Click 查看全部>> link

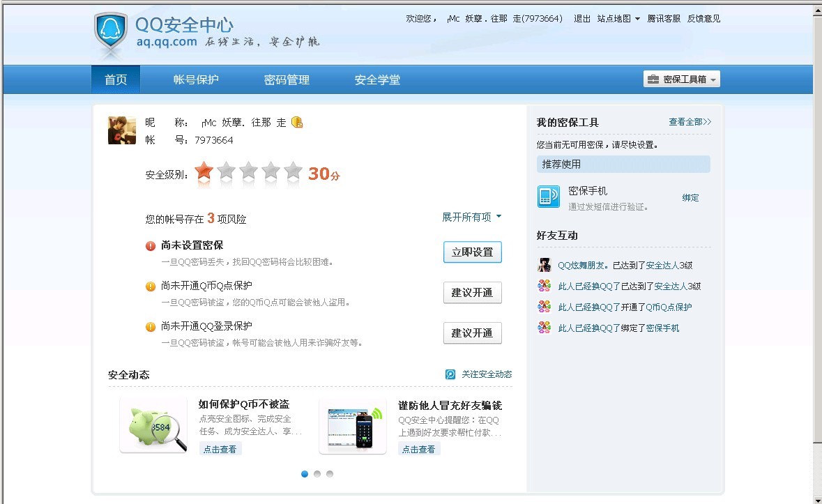pos(690,121)
